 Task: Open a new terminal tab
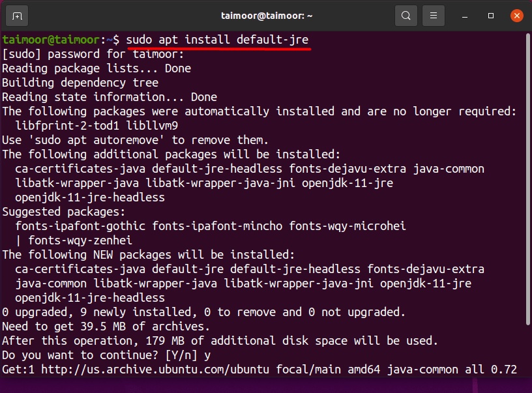coord(17,16)
